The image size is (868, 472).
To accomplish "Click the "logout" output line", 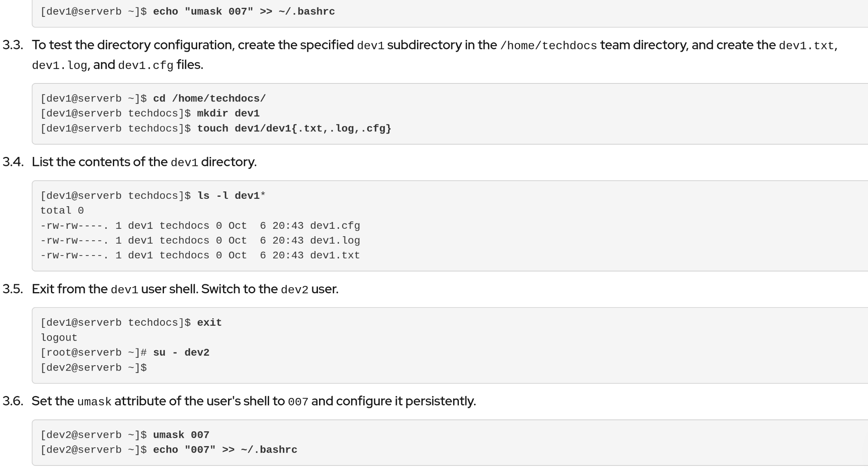I will click(x=59, y=338).
